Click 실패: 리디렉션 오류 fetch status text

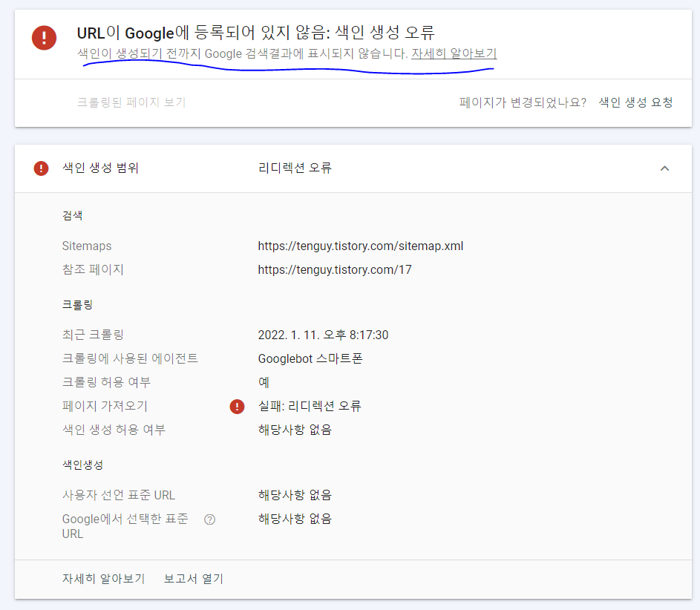310,406
